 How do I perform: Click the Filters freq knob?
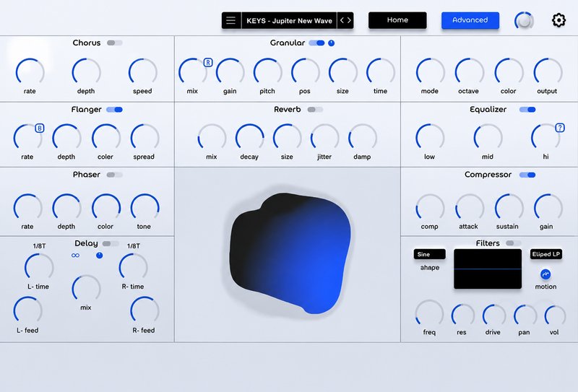pyautogui.click(x=429, y=314)
